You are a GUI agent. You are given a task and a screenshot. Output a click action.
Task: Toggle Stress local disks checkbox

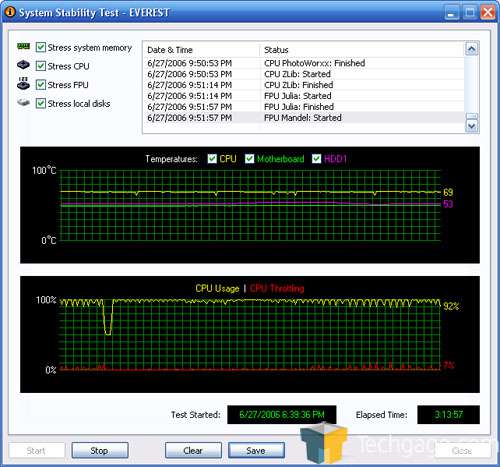coord(41,103)
